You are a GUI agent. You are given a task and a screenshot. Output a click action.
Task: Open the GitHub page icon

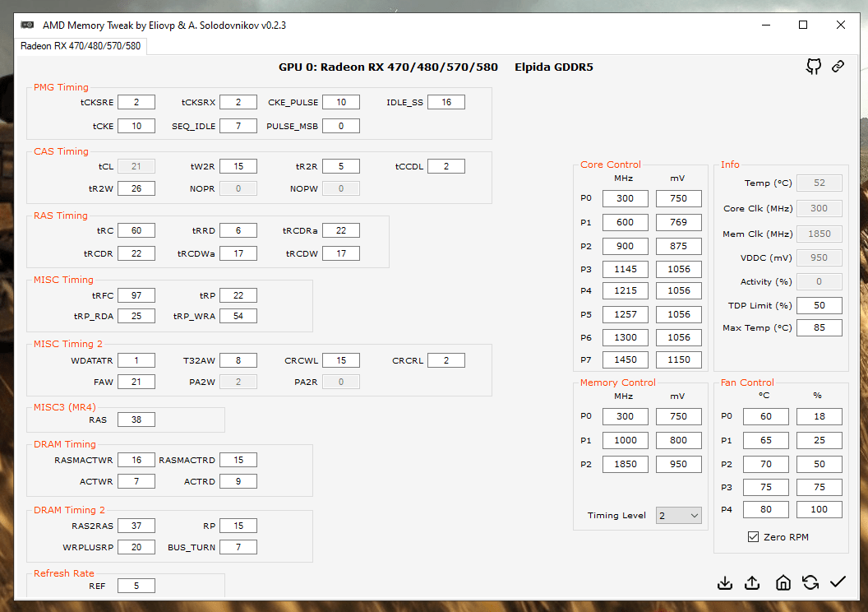coord(813,67)
